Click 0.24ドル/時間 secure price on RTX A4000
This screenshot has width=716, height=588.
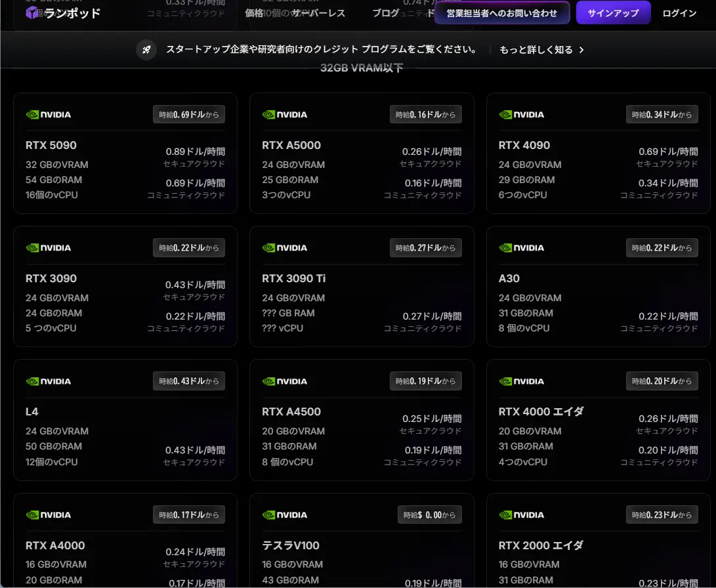196,552
